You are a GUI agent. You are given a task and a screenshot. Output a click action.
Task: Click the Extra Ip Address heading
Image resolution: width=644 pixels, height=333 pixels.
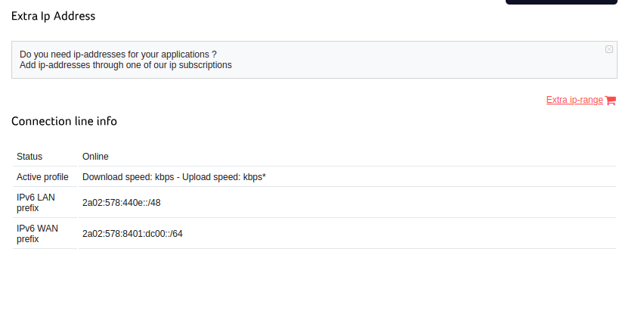click(x=53, y=16)
